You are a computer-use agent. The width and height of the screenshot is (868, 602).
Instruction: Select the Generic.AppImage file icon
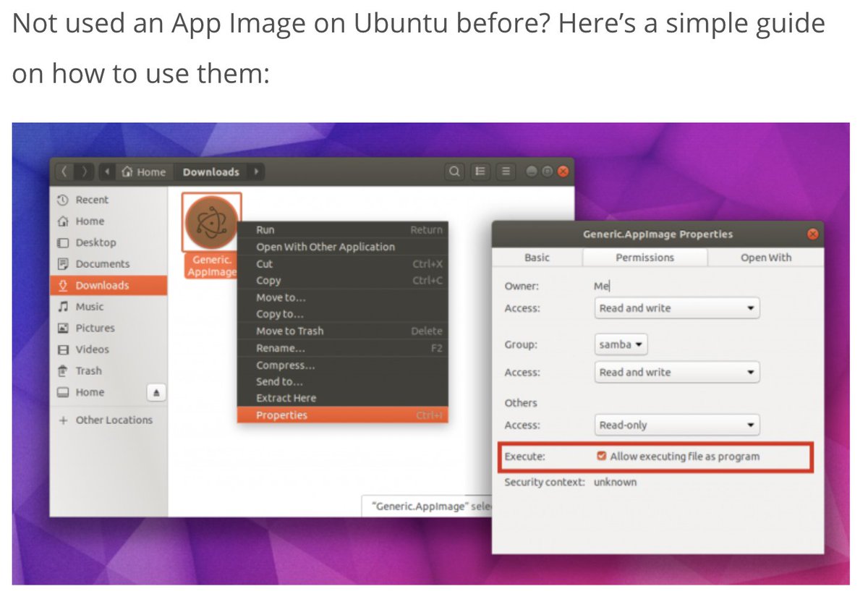point(210,222)
